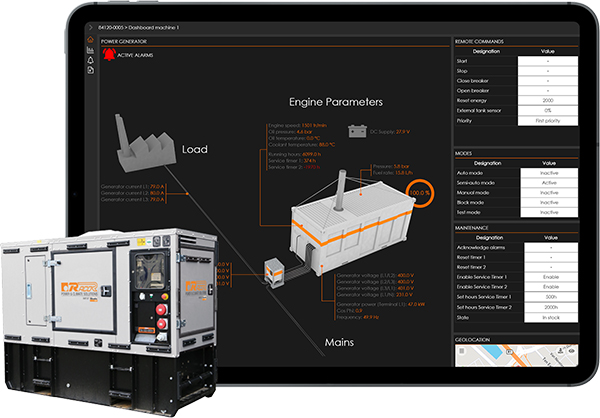Click the 100.0 % circular fuel gauge

(420, 193)
